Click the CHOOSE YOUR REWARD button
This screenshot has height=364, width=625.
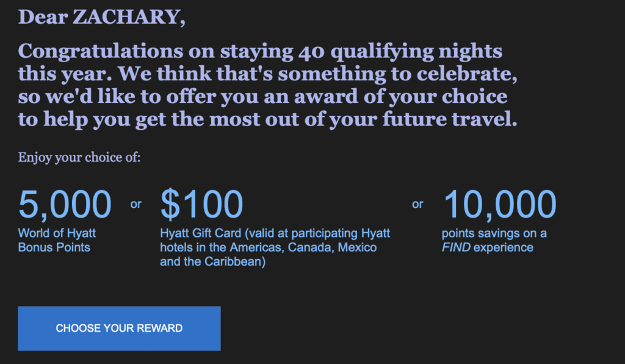(119, 328)
